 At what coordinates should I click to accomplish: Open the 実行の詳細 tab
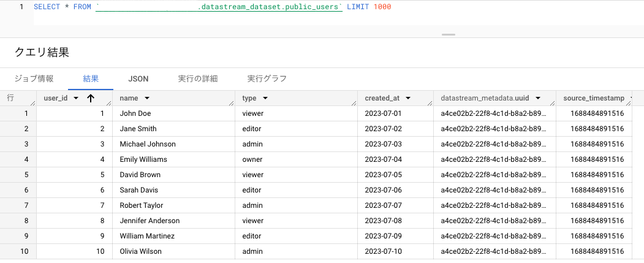coord(198,79)
